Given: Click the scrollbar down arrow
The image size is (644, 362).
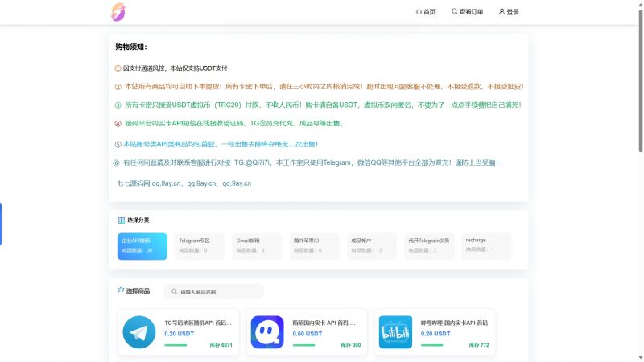Looking at the screenshot, I should [x=640, y=357].
